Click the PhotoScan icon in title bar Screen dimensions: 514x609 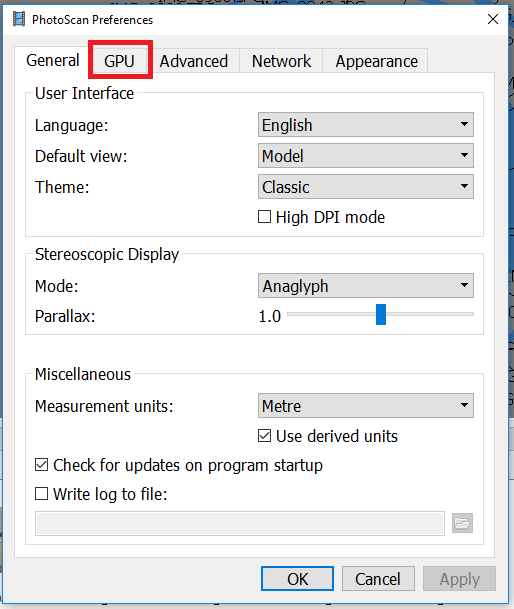coord(19,19)
